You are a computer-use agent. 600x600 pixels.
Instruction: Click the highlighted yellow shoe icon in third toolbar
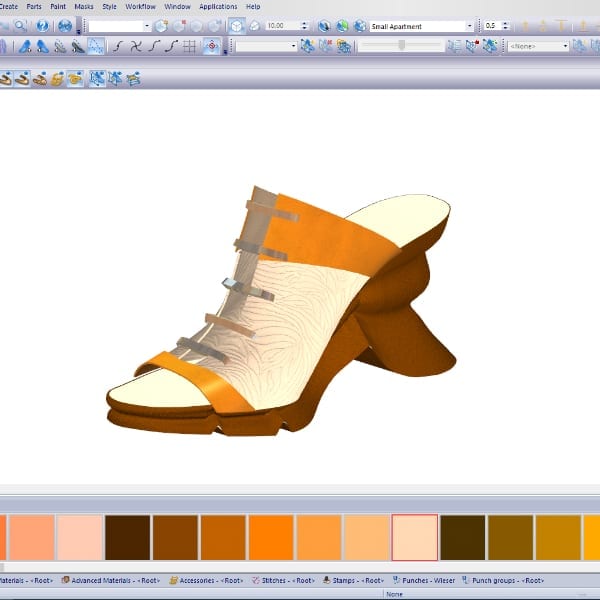pyautogui.click(x=75, y=78)
